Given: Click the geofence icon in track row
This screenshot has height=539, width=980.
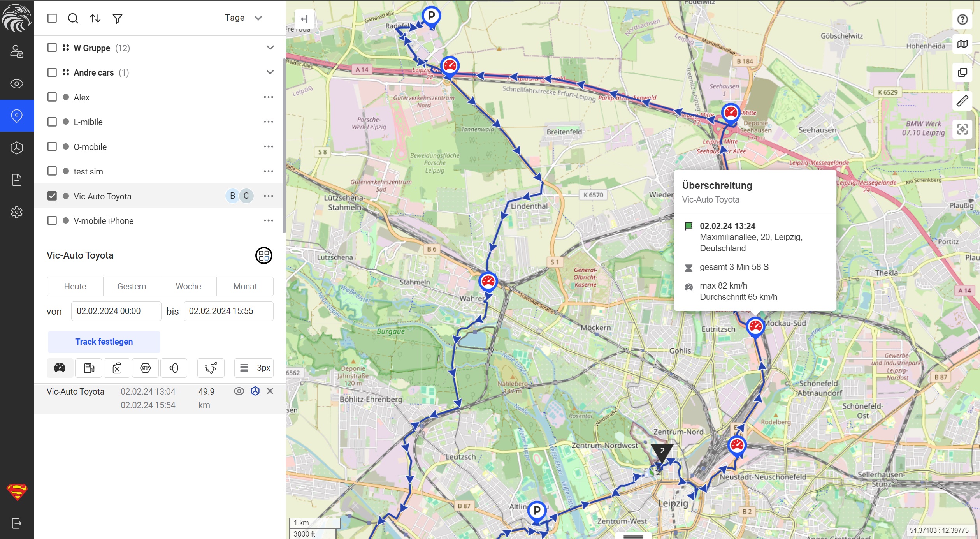Looking at the screenshot, I should (x=255, y=391).
